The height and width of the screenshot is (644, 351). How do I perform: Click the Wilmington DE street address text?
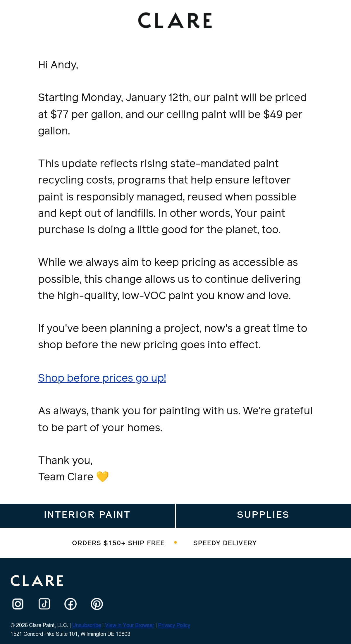point(70,634)
